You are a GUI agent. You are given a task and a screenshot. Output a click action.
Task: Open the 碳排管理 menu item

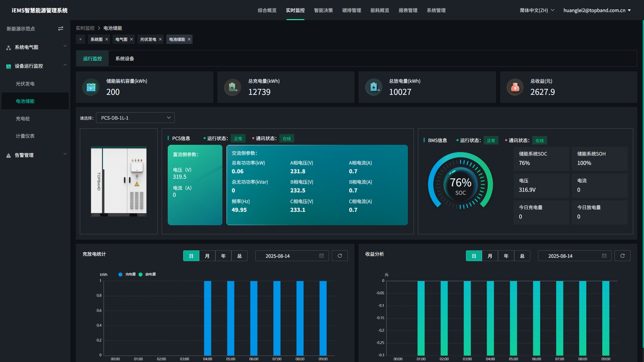[352, 10]
